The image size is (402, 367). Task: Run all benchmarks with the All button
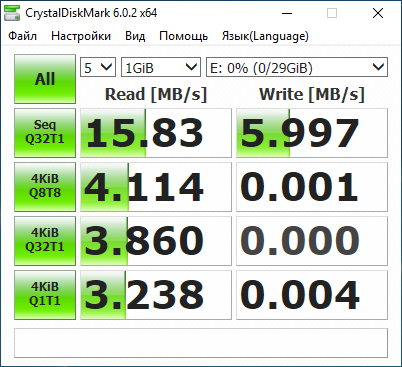click(x=45, y=79)
